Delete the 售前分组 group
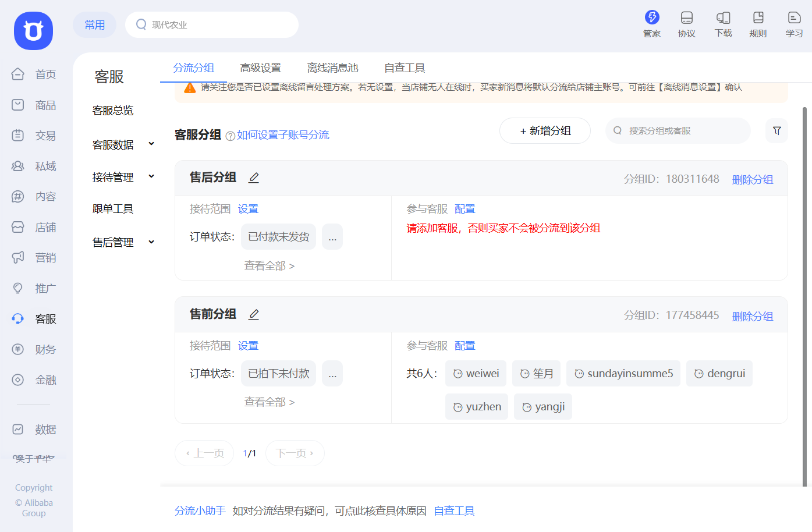The image size is (812, 532). coord(753,317)
